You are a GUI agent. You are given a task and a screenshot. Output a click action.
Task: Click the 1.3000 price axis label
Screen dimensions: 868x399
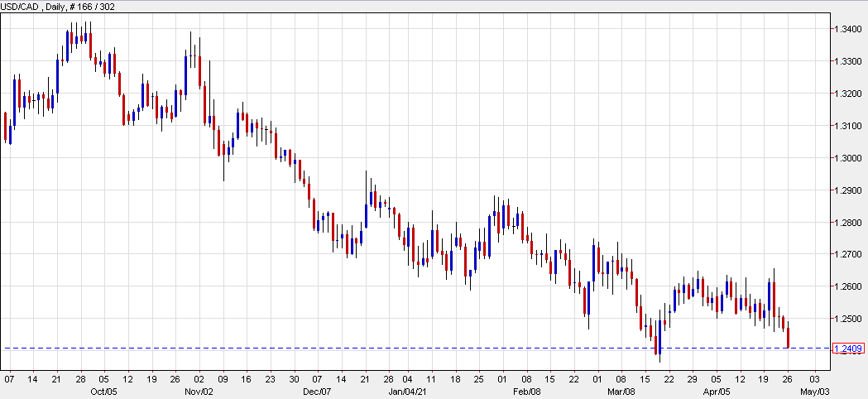[x=849, y=158]
